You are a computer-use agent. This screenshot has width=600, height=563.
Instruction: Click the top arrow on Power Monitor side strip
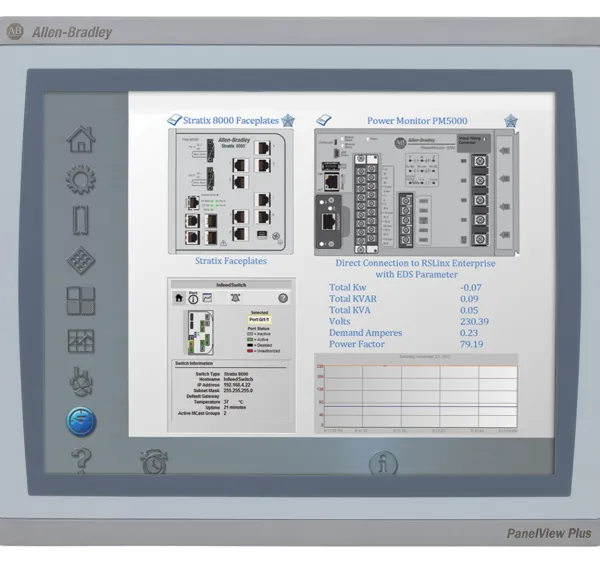click(505, 150)
